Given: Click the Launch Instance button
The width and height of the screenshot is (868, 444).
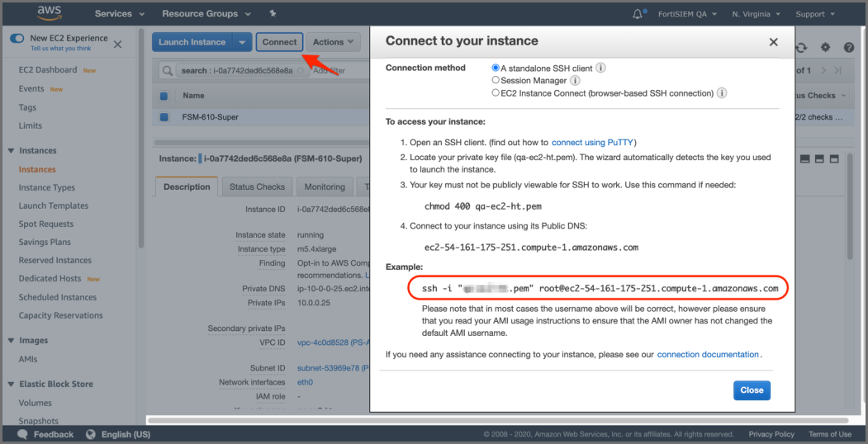Looking at the screenshot, I should point(192,42).
